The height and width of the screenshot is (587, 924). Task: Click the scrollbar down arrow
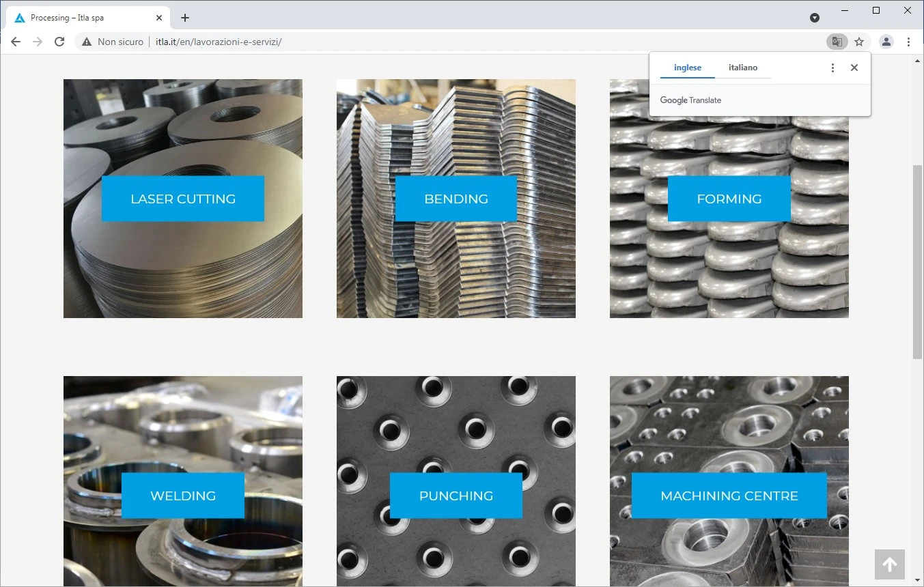(918, 581)
